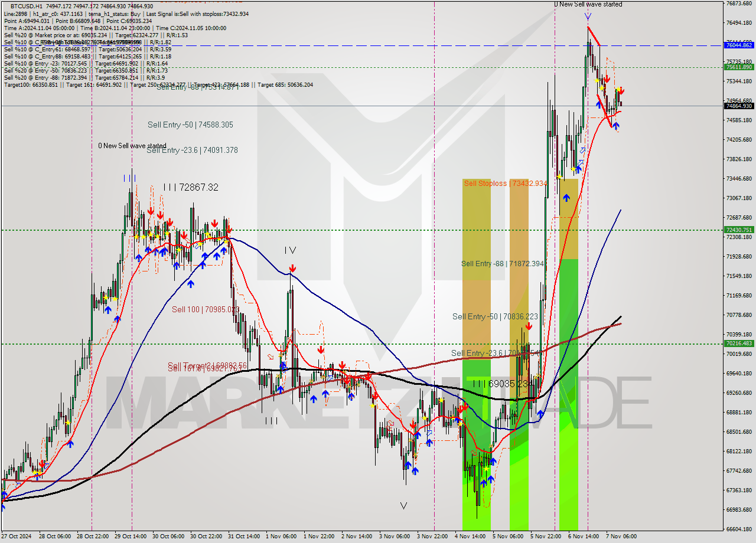Image resolution: width=756 pixels, height=543 pixels.
Task: Click the current price tag 74864.930
Action: pos(739,106)
